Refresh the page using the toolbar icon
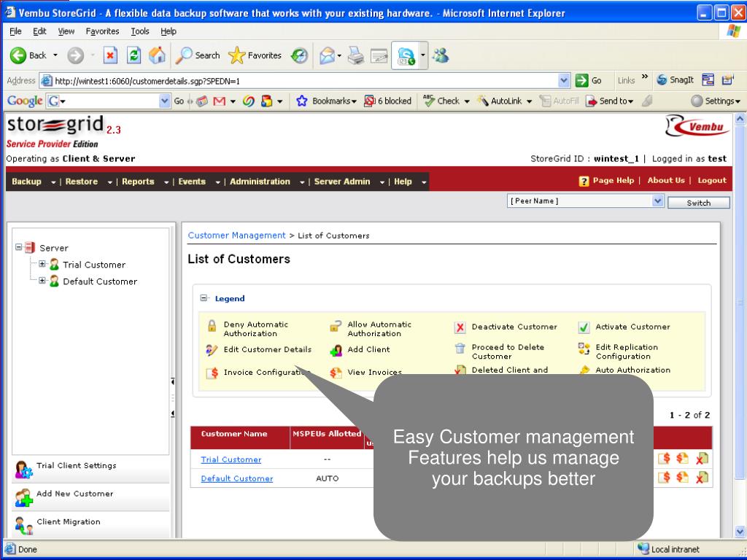 point(134,55)
